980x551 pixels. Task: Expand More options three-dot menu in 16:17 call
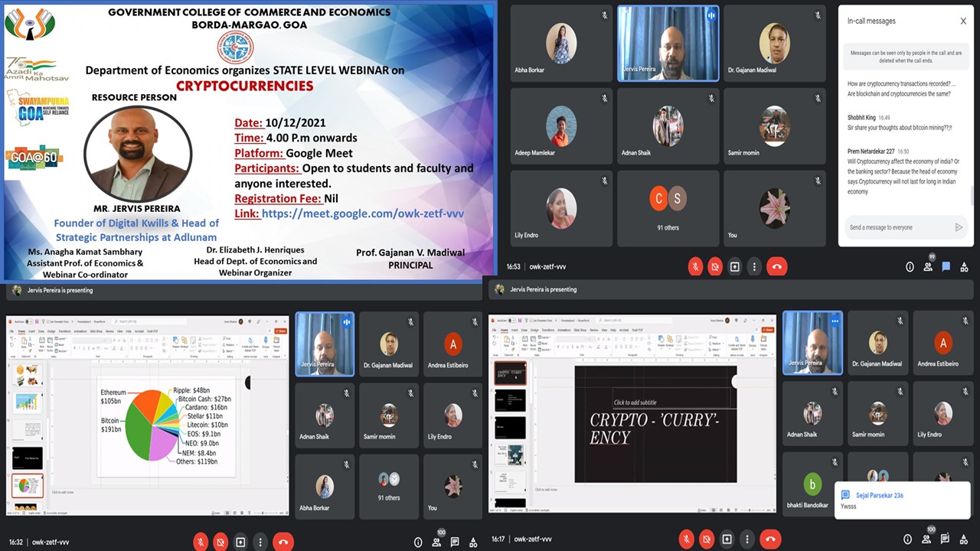pyautogui.click(x=746, y=539)
